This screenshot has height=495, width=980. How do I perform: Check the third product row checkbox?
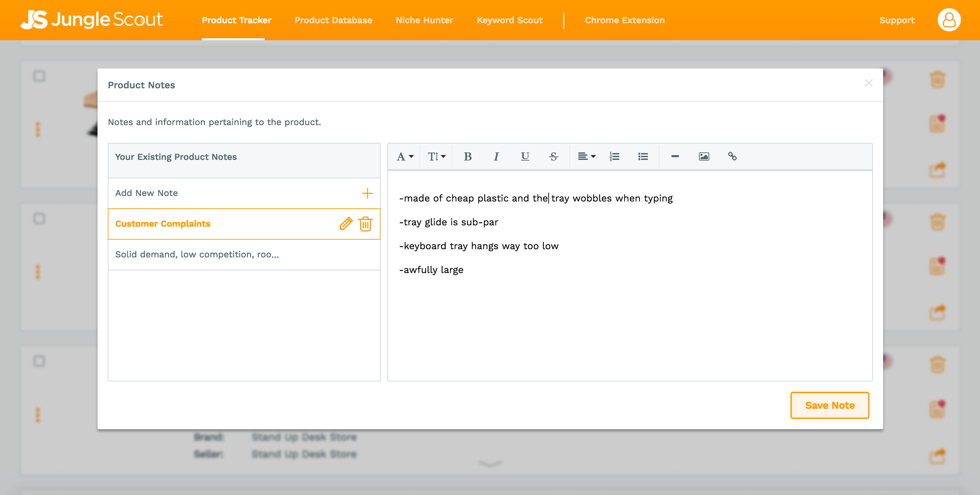click(39, 361)
